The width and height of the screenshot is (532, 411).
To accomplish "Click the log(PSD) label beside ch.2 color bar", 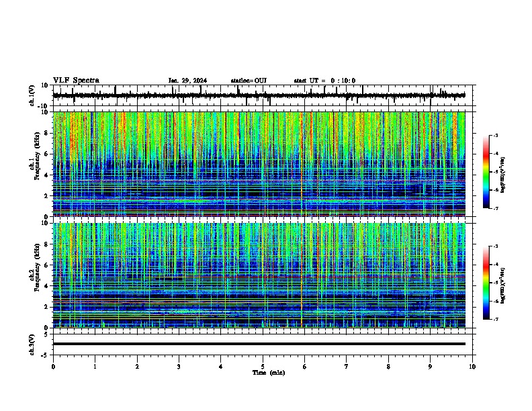I will (502, 285).
